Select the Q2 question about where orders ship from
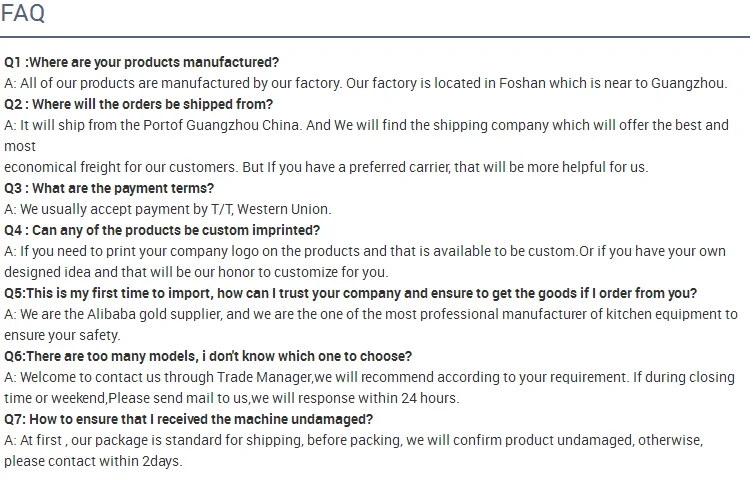 point(138,104)
